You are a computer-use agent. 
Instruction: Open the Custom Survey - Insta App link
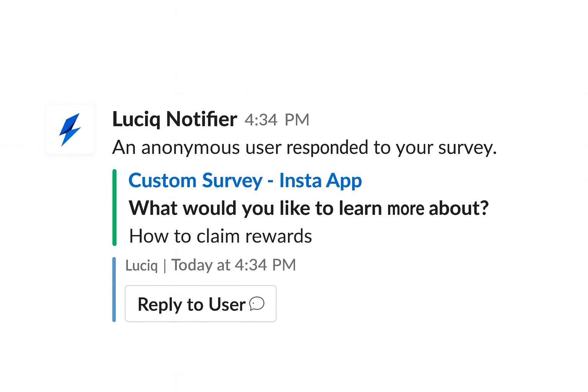[x=245, y=180]
